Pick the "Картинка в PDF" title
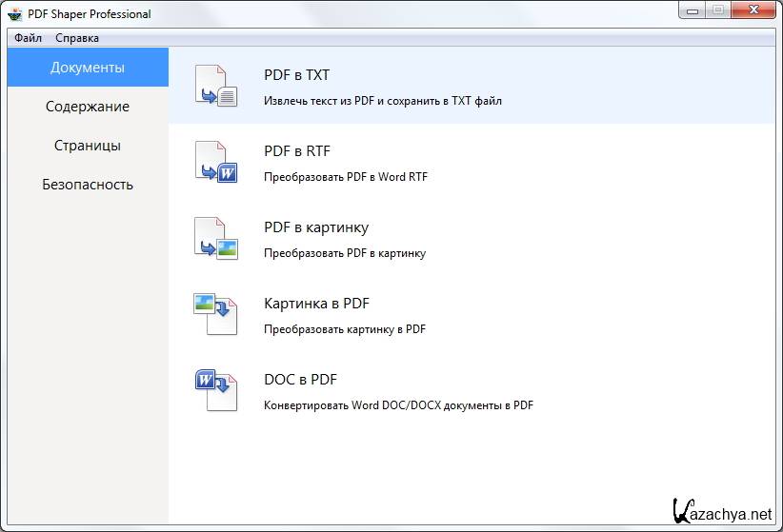The image size is (783, 532). [x=316, y=304]
